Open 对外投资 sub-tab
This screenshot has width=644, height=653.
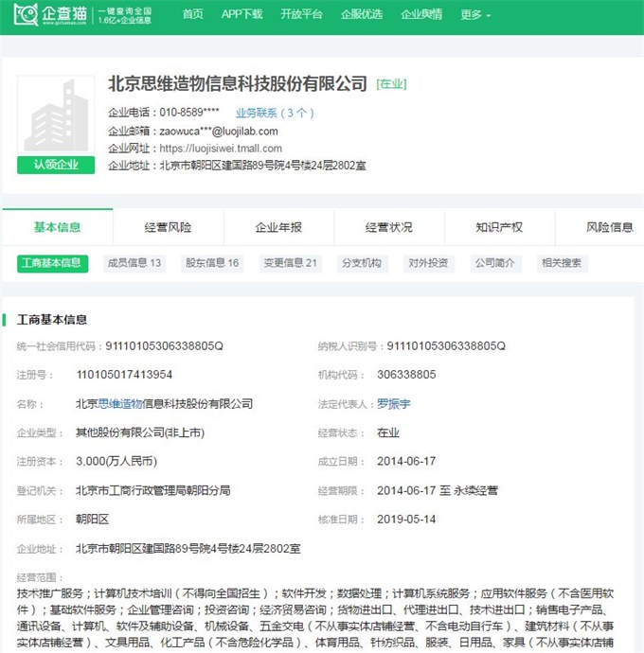pyautogui.click(x=428, y=263)
